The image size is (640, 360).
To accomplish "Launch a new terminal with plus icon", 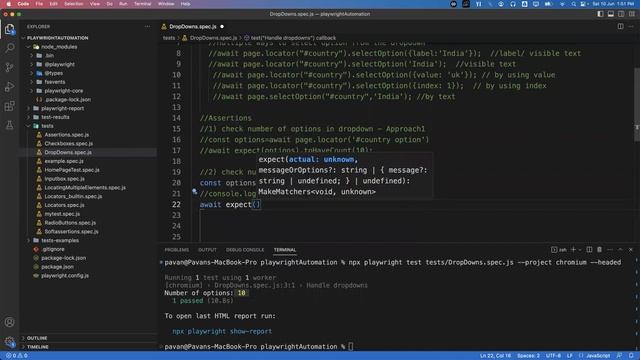I will [573, 249].
